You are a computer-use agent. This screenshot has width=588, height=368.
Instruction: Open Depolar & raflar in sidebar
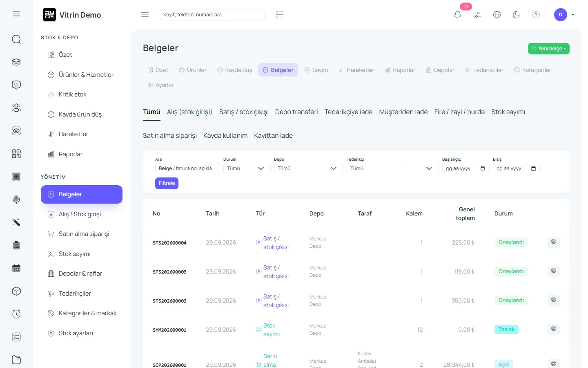point(82,274)
